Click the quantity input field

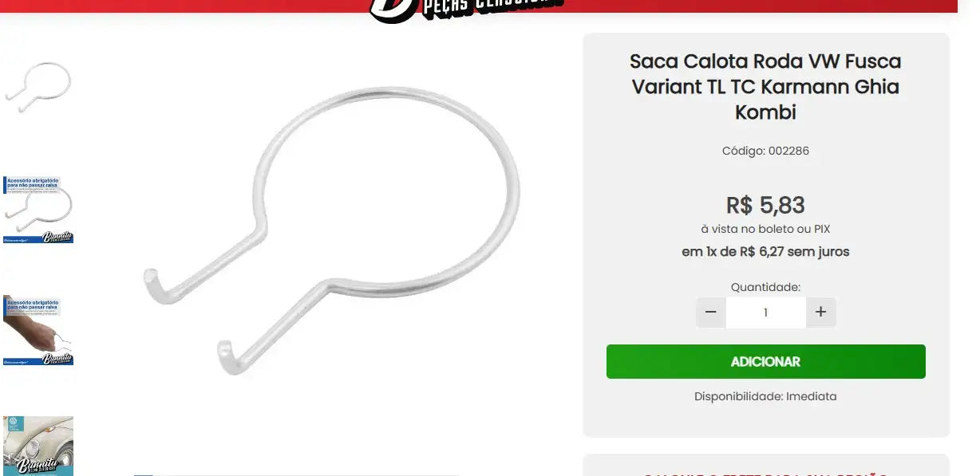765,313
